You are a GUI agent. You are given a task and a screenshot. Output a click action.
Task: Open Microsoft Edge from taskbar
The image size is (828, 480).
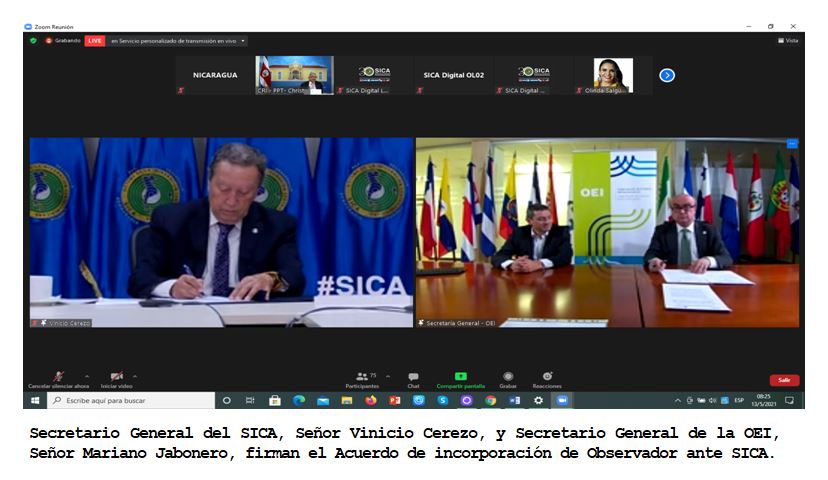[299, 400]
